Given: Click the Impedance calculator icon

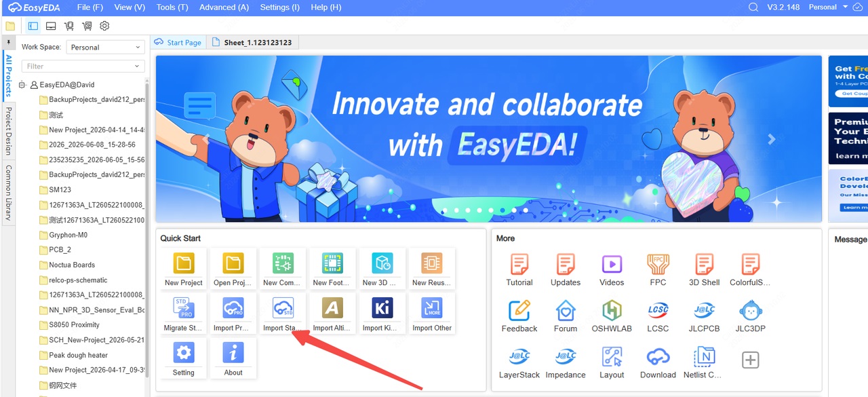Looking at the screenshot, I should [x=566, y=362].
